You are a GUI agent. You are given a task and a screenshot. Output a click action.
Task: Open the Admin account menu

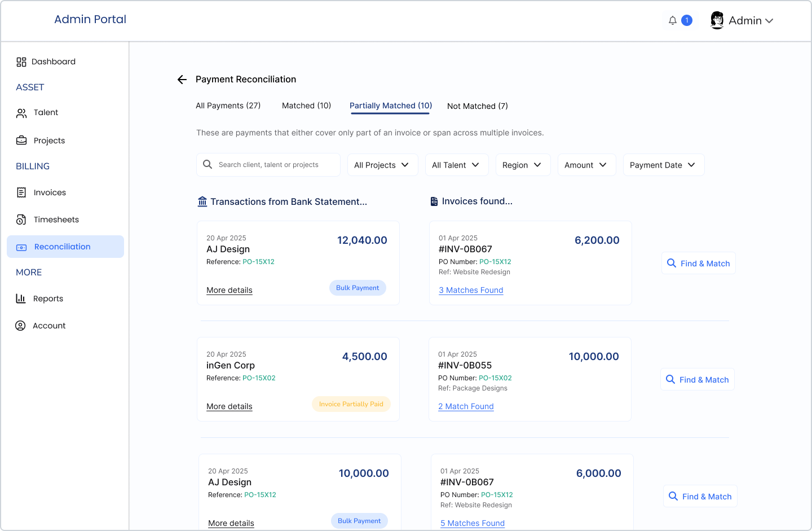(x=742, y=20)
